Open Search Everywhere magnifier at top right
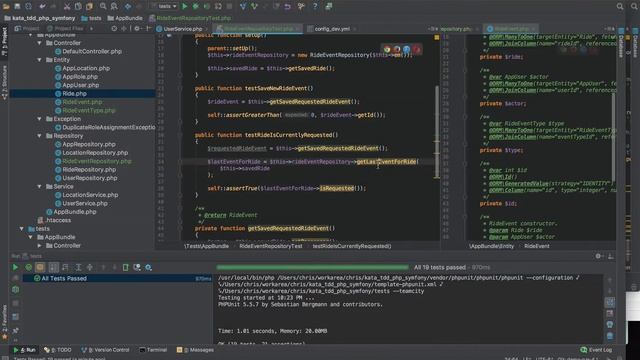 click(x=620, y=6)
